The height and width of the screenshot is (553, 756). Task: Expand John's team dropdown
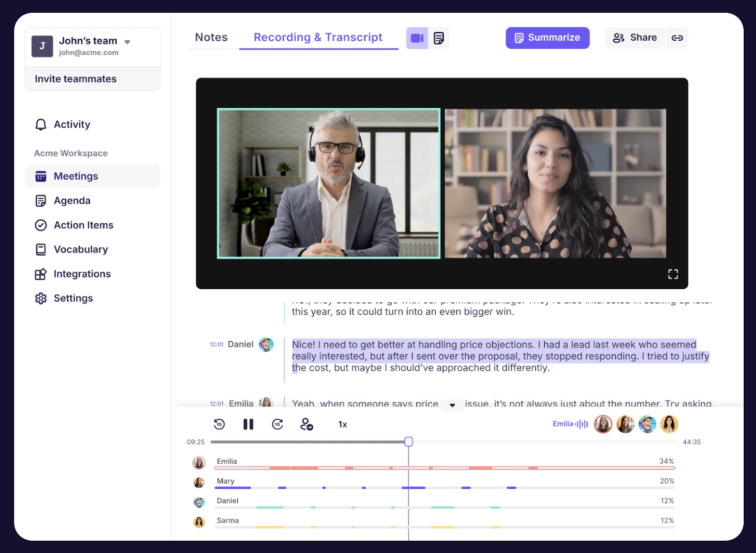click(x=127, y=42)
